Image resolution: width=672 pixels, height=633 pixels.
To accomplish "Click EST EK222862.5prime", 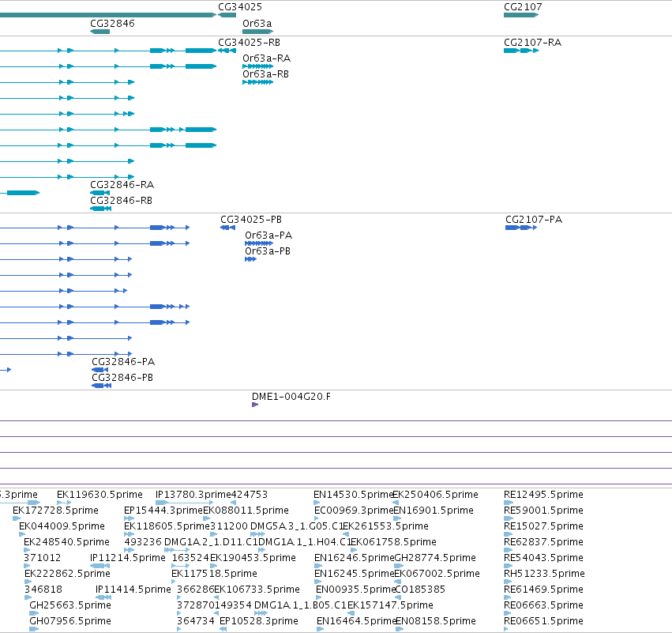I will point(67,574).
